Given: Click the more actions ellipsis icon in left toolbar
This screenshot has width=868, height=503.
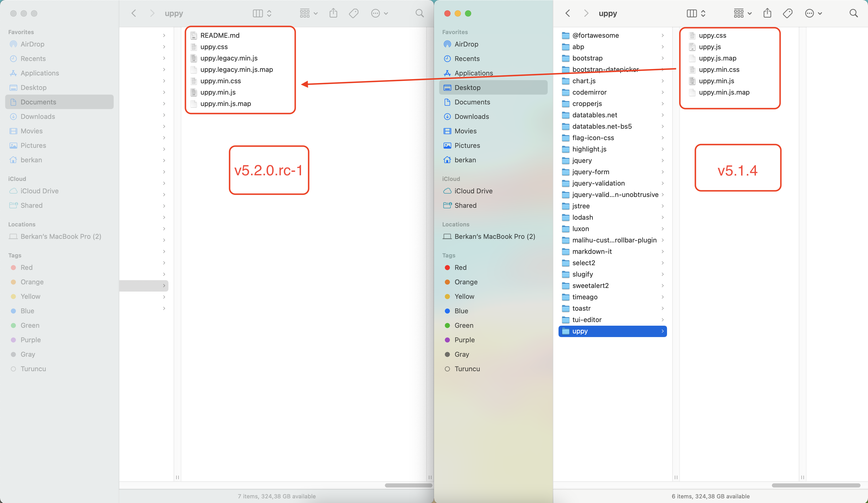Looking at the screenshot, I should (x=376, y=13).
